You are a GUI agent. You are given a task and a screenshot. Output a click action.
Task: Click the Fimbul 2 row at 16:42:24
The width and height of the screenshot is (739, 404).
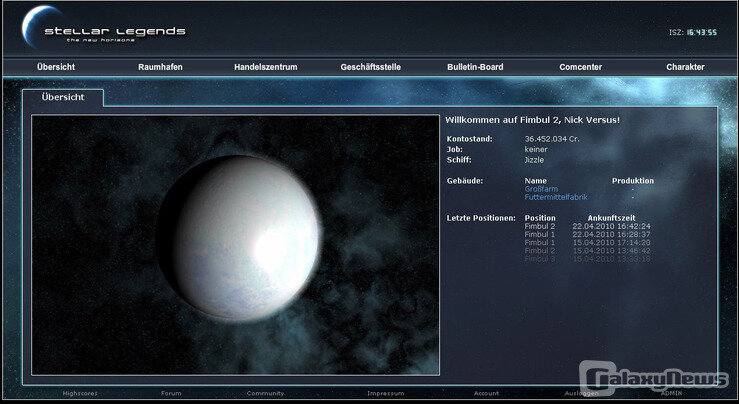click(x=587, y=227)
